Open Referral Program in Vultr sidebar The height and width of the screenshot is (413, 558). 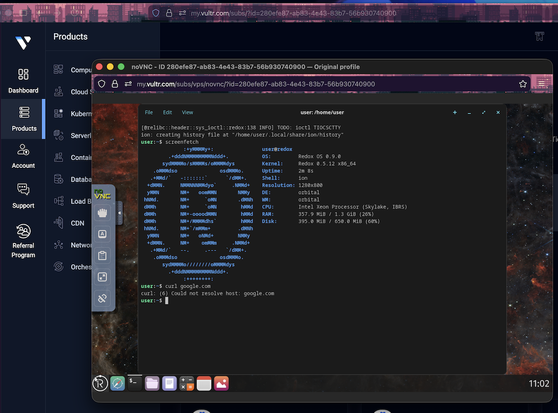[x=23, y=241]
